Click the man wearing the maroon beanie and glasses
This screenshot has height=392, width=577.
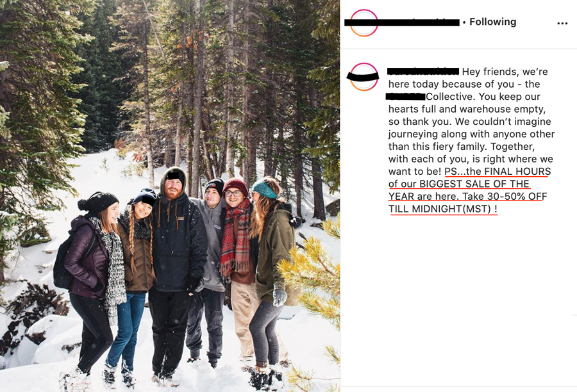(x=237, y=265)
